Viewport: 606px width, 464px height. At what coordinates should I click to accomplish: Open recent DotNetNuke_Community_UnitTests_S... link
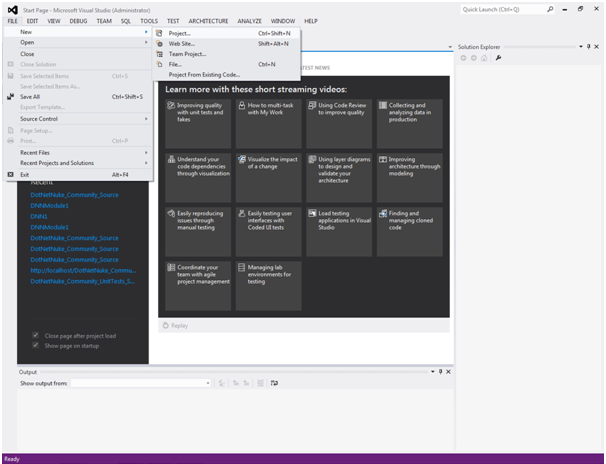pos(82,281)
